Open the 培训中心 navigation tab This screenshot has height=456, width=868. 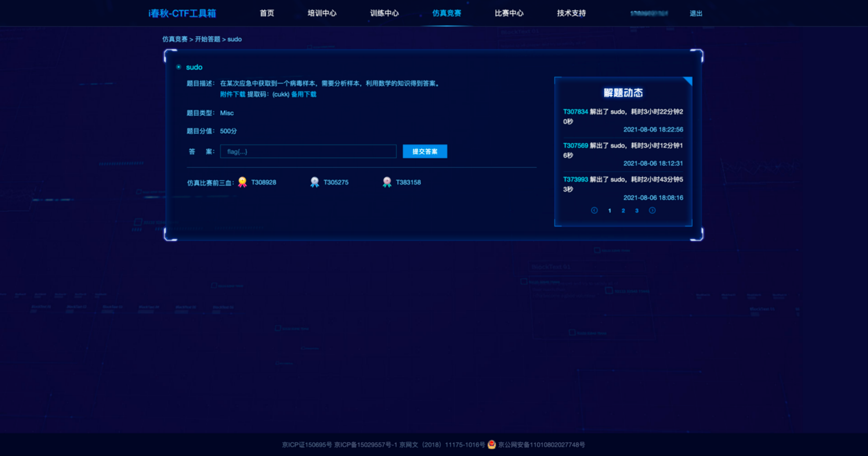pyautogui.click(x=322, y=13)
